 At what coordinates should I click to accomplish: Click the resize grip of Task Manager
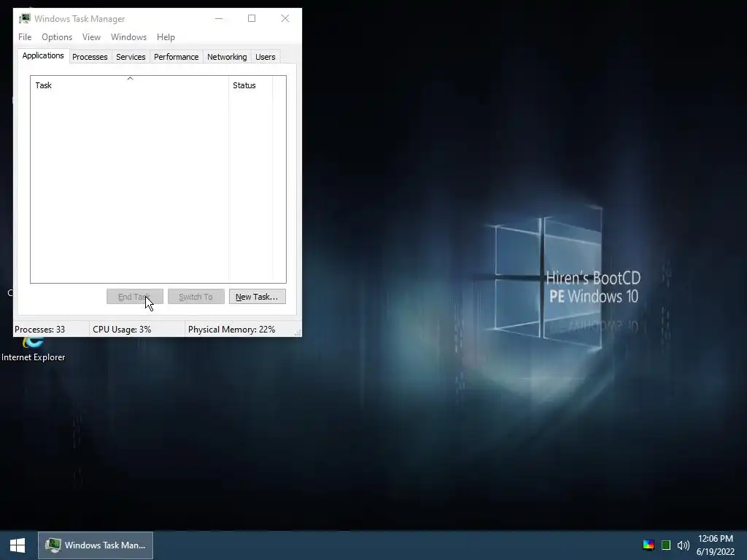coord(298,332)
